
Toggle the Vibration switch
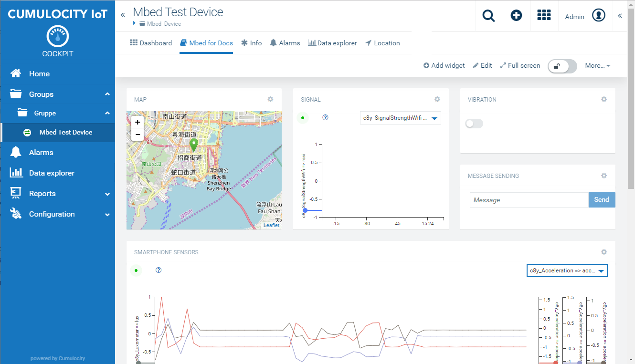click(474, 124)
